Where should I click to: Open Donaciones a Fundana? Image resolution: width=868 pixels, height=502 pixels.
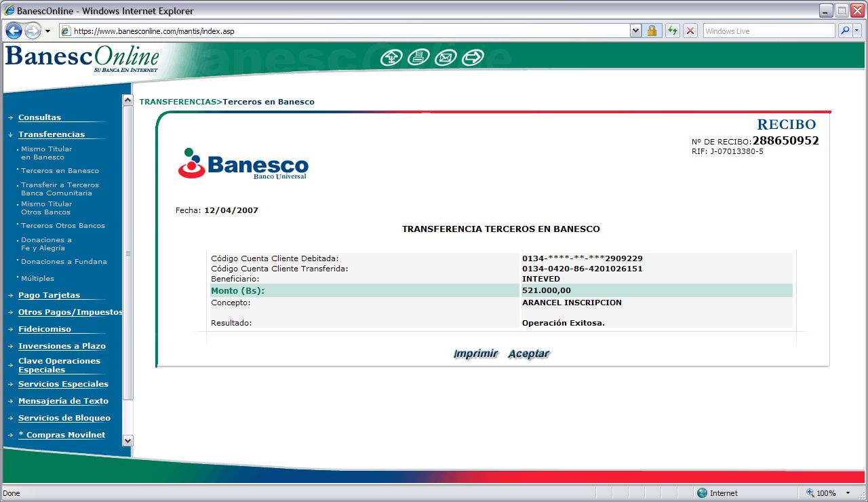click(64, 262)
